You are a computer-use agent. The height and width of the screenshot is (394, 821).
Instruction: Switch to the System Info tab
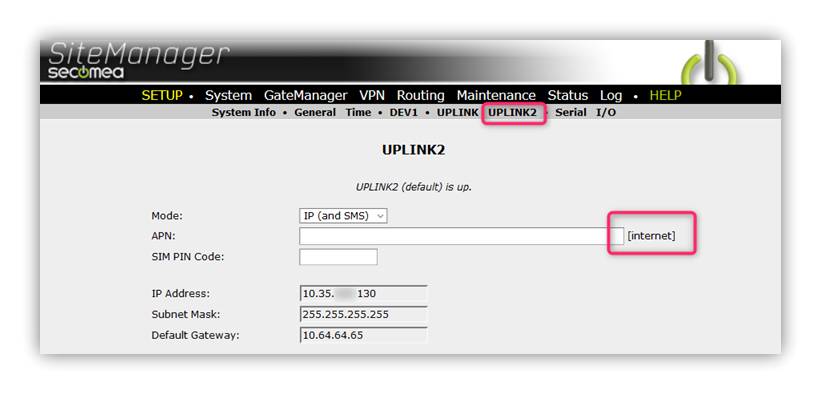point(243,112)
